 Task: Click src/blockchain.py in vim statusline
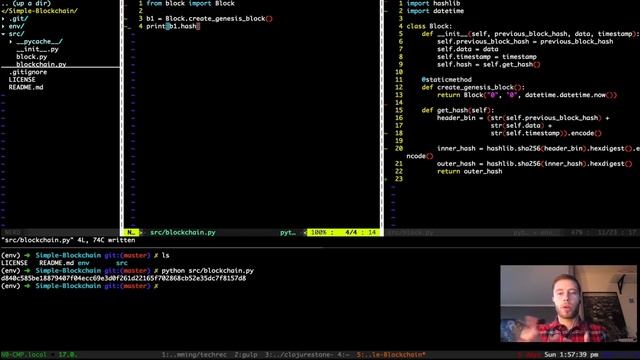pos(183,233)
